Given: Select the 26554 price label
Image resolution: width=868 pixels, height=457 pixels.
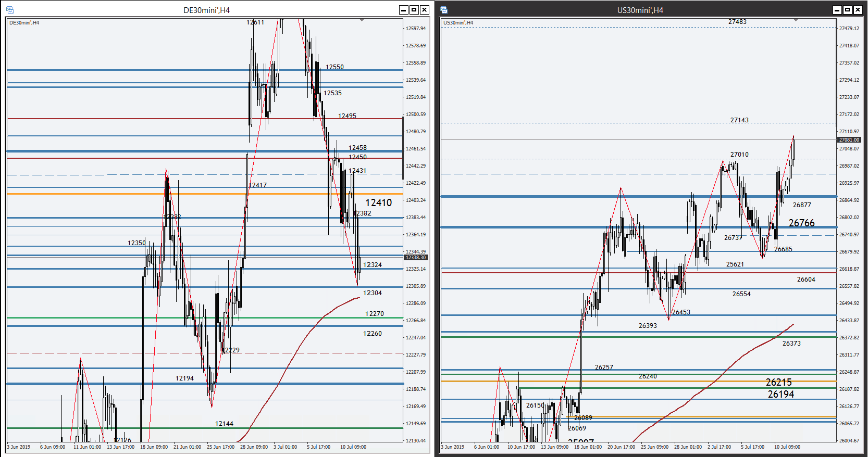Looking at the screenshot, I should pyautogui.click(x=741, y=294).
